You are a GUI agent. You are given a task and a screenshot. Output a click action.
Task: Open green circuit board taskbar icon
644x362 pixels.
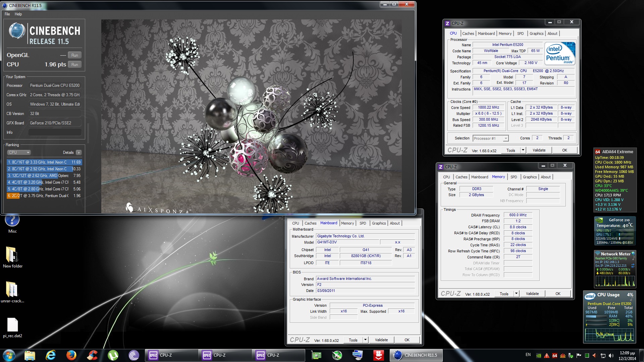tap(316, 355)
